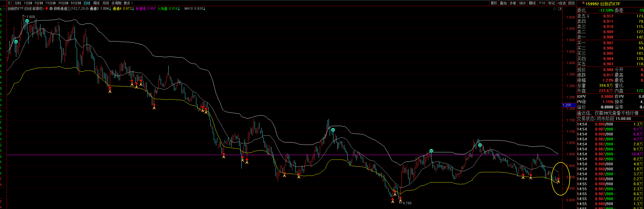Open F10 company information

pyautogui.click(x=542, y=3)
